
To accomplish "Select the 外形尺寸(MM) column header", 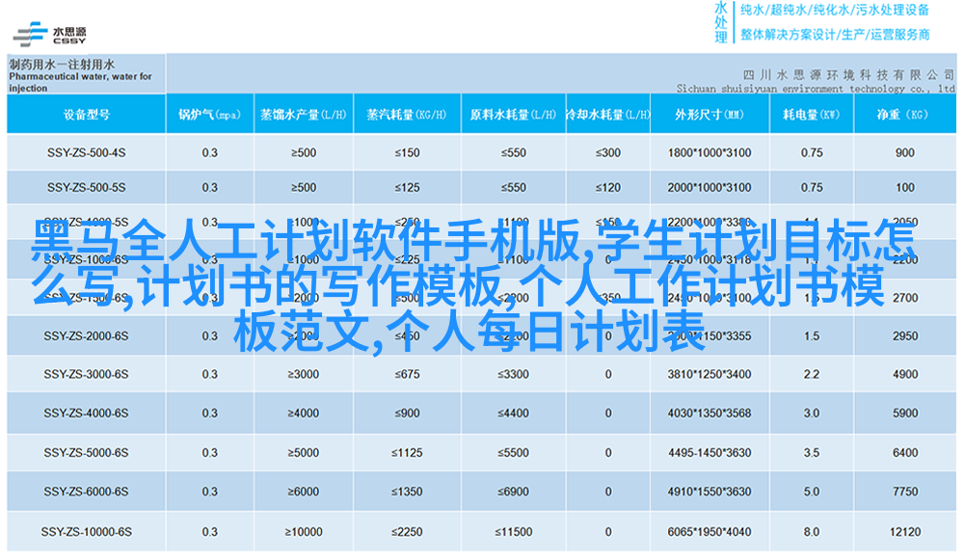I will click(709, 115).
